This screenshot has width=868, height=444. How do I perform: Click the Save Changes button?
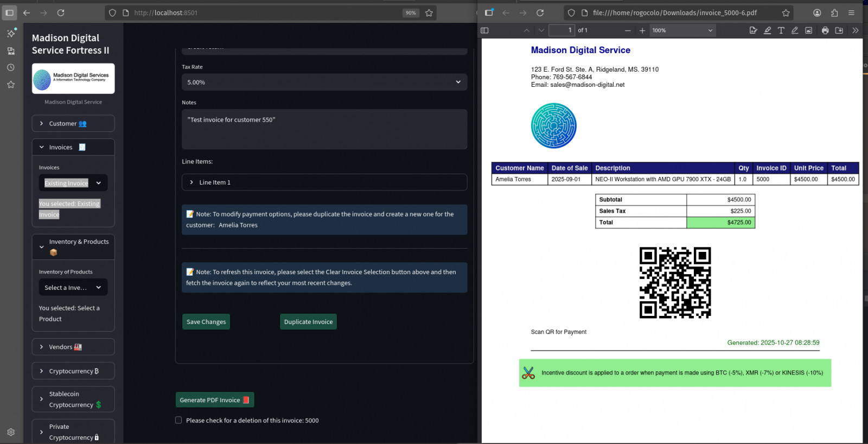click(x=206, y=322)
